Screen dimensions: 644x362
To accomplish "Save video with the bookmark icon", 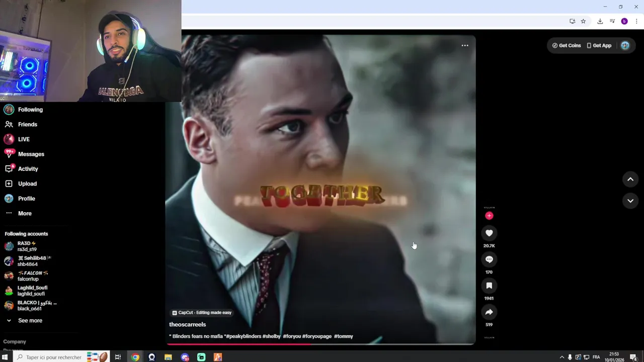I will (x=489, y=286).
